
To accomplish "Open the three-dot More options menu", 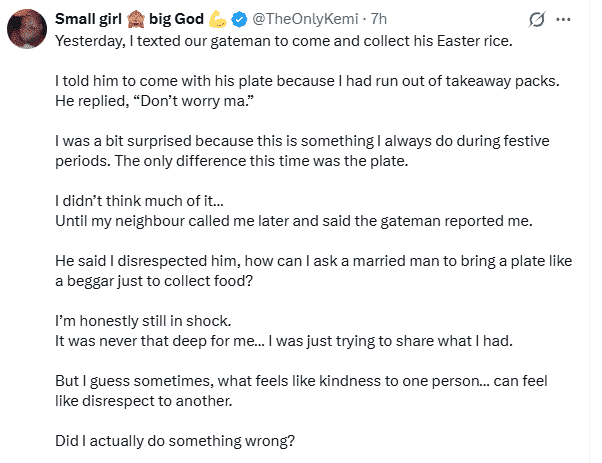I will pos(564,19).
